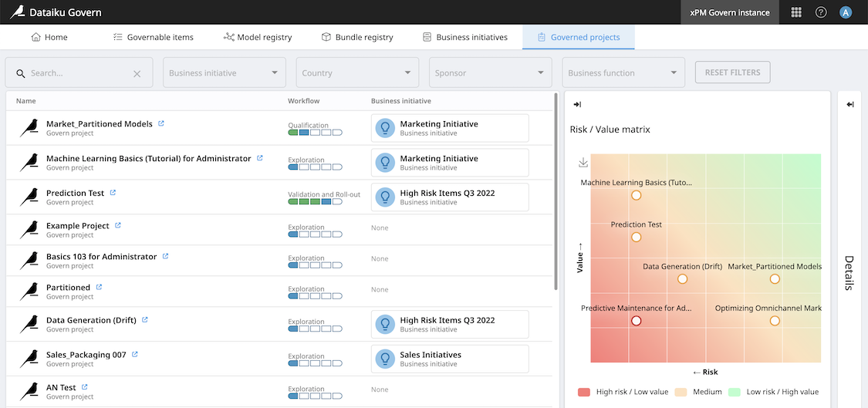
Task: Go to the Home tab
Action: (x=49, y=37)
